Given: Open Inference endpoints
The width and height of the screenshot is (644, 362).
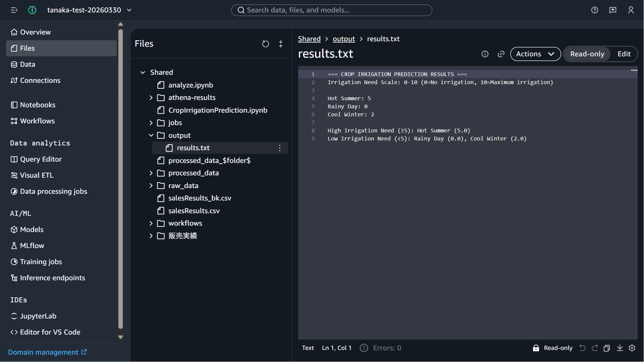Looking at the screenshot, I should tap(61, 278).
